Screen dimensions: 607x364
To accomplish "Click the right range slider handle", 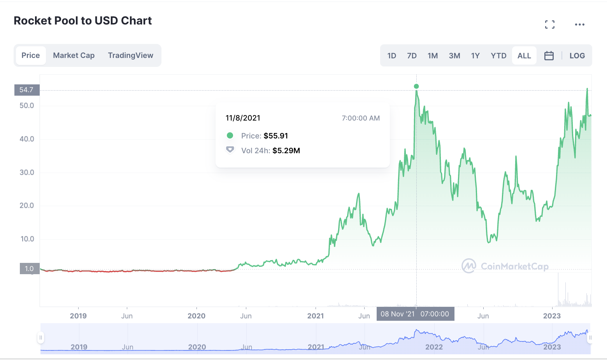I will (590, 338).
